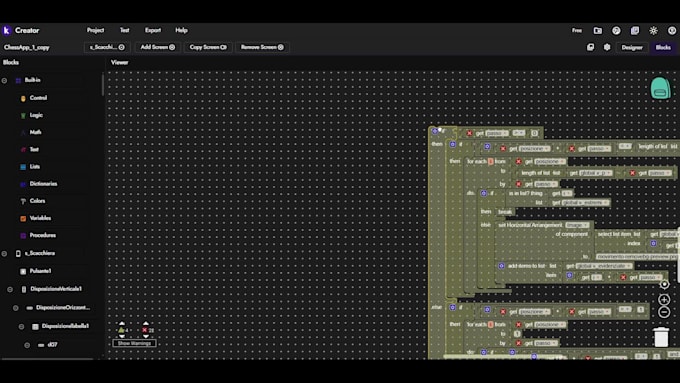
Task: Click the Show Warnings button
Action: coord(134,343)
